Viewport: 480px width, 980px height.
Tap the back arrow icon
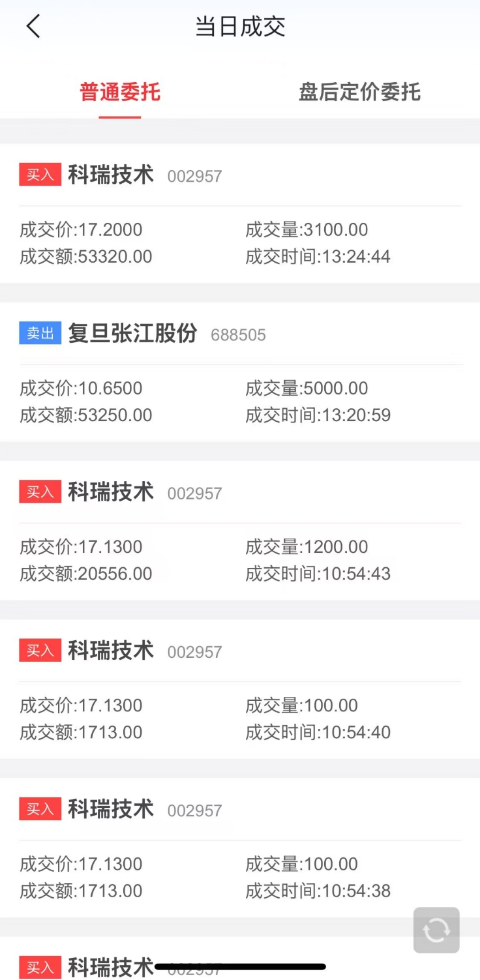(x=33, y=26)
